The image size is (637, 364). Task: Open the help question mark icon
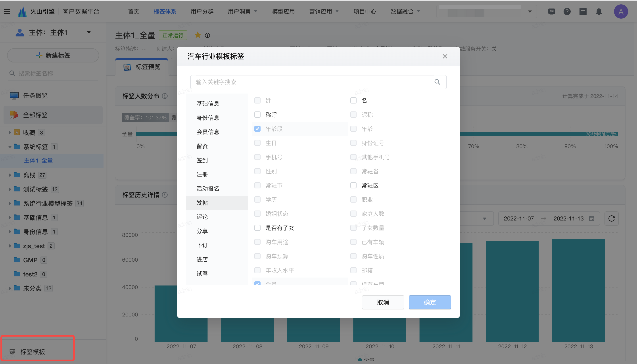pyautogui.click(x=567, y=11)
